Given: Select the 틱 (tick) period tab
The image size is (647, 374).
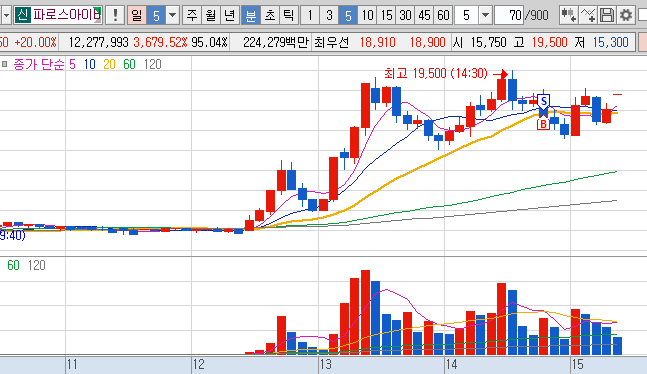Looking at the screenshot, I should [288, 16].
